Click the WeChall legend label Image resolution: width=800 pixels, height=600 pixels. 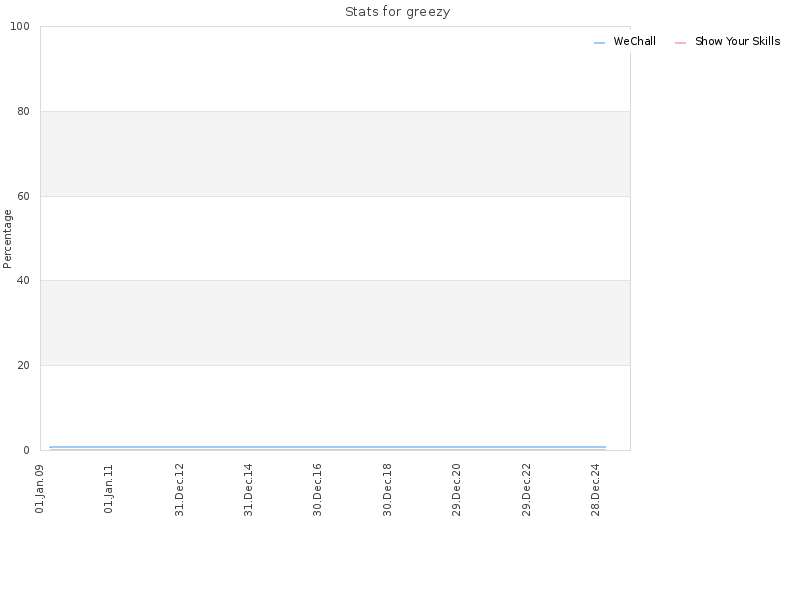tap(634, 41)
